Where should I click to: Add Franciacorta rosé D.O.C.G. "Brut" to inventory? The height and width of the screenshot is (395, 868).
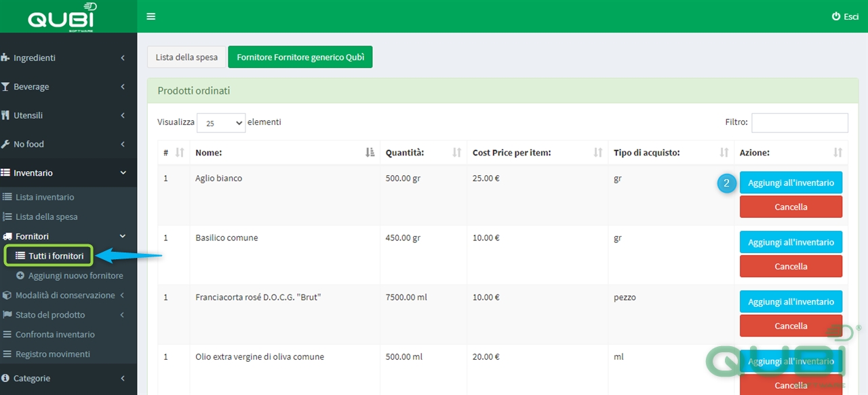click(x=791, y=302)
